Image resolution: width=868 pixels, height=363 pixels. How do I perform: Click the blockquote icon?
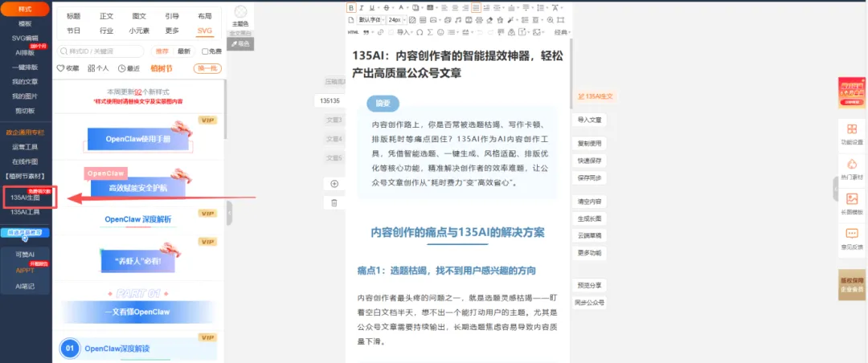point(366,32)
